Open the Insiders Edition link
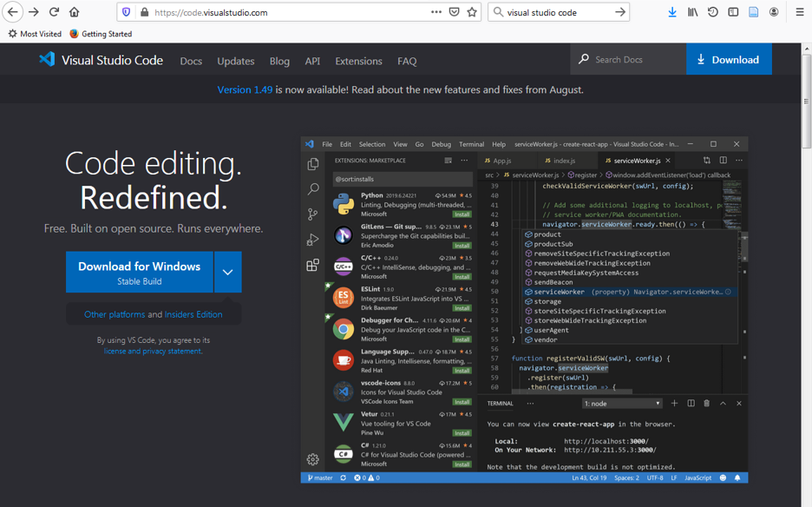Viewport: 812px width, 507px height. [193, 314]
